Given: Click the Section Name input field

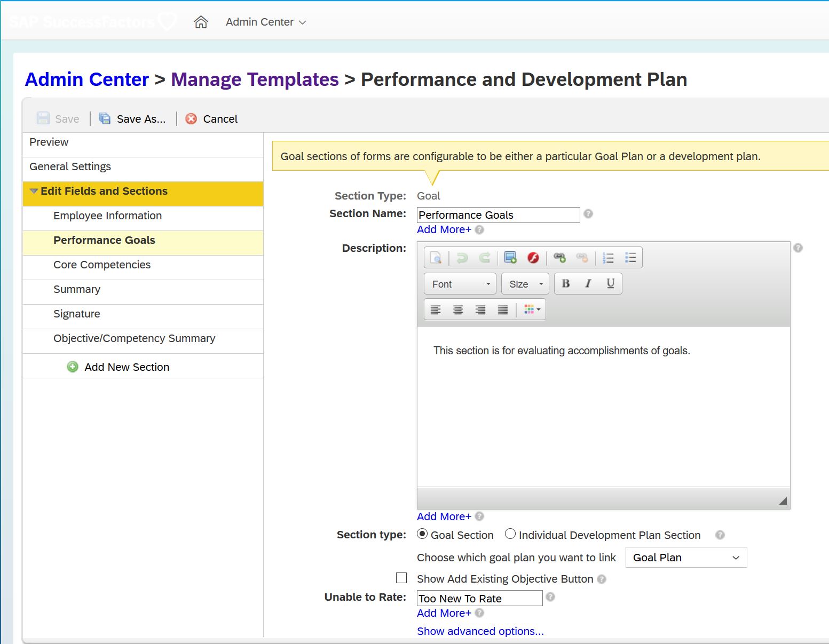Looking at the screenshot, I should coord(498,215).
